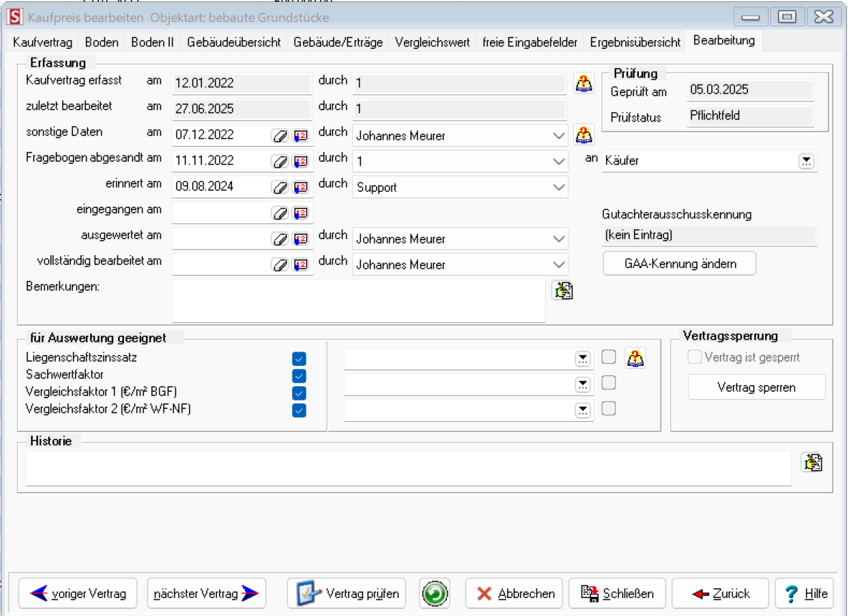The height and width of the screenshot is (616, 851).
Task: Click the eraser icon beside 'Fragebogen abgesandt am'
Action: coord(280,161)
